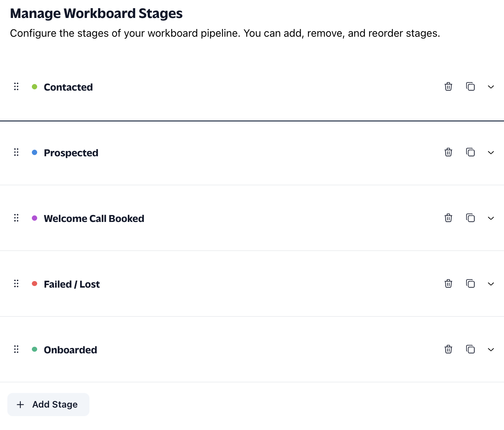
Task: Delete the Prospected stage
Action: (448, 152)
